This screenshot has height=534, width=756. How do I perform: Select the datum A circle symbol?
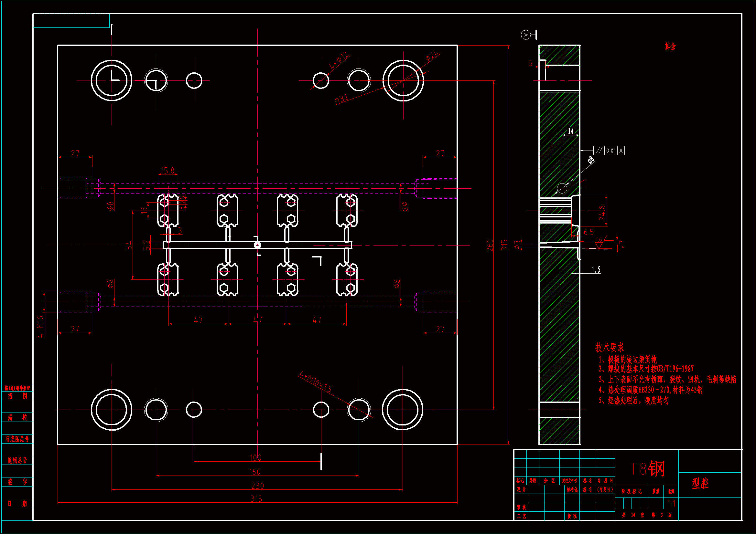pos(525,35)
